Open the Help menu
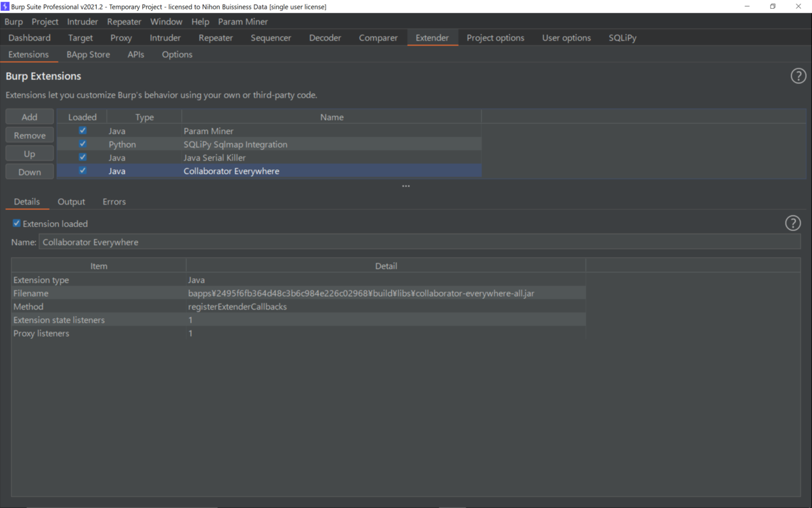The width and height of the screenshot is (812, 508). (x=200, y=22)
